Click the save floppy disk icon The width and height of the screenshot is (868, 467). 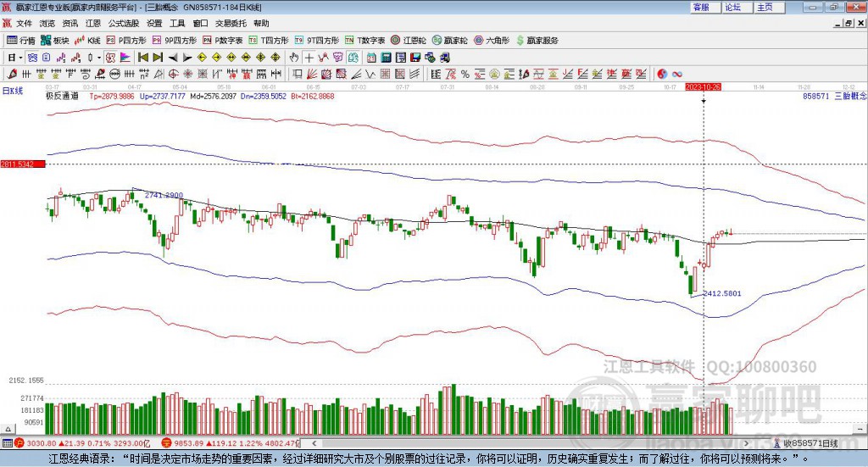(415, 58)
